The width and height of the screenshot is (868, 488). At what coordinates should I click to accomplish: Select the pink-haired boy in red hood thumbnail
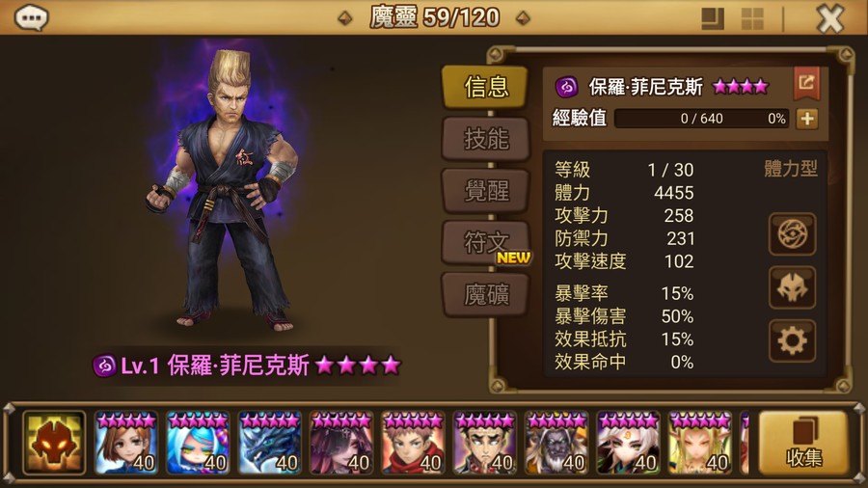coord(413,443)
